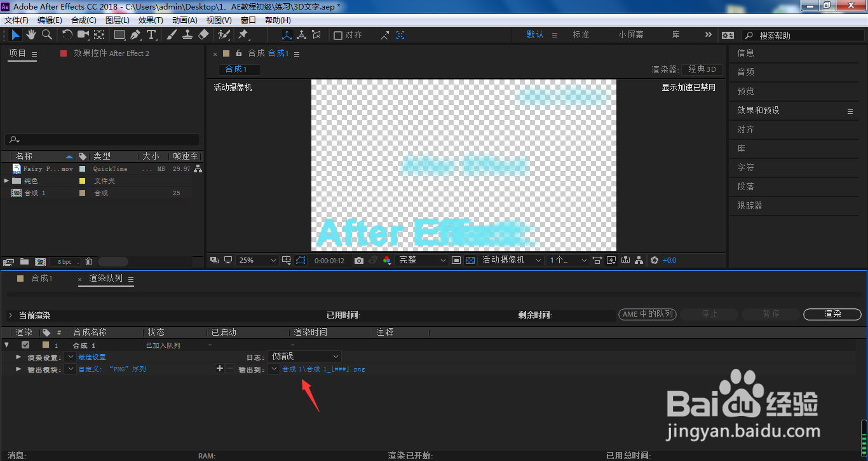
Task: Open the 文件(F) menu
Action: [17, 20]
